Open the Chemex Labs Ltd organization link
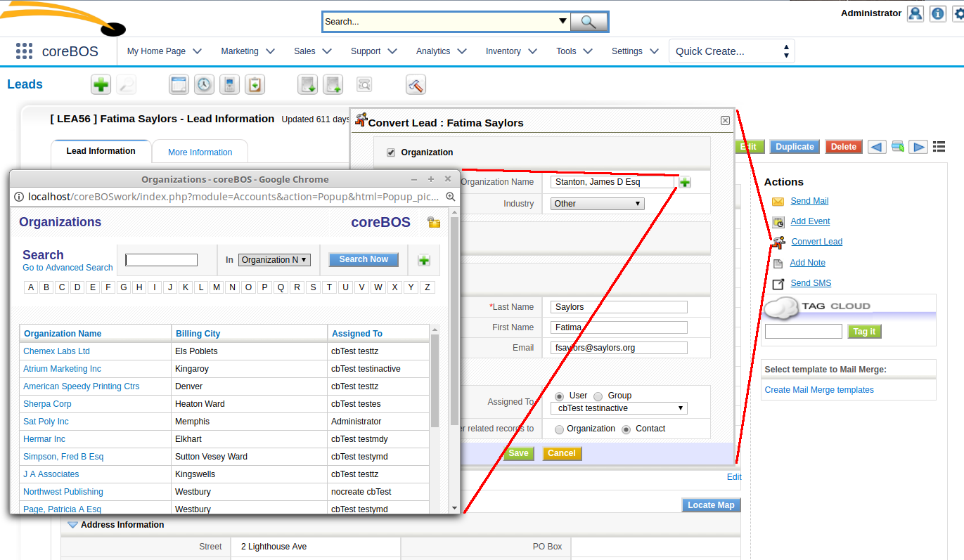Viewport: 964px width, 560px height. point(56,351)
